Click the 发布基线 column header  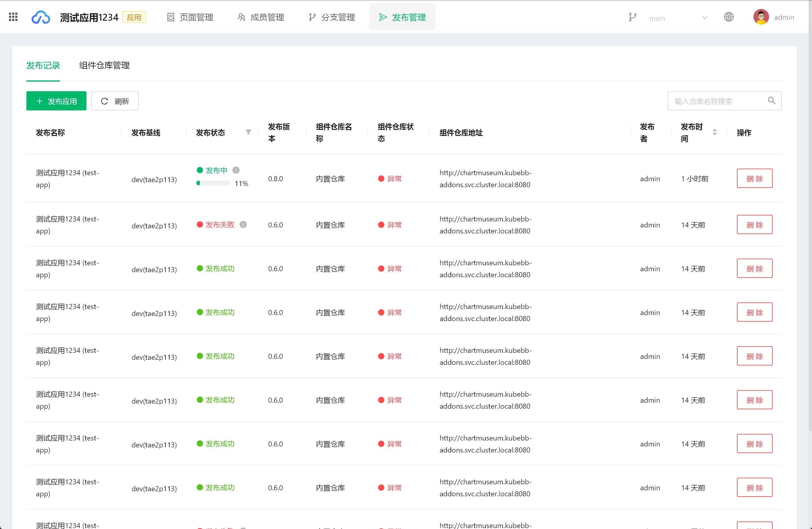click(x=146, y=133)
